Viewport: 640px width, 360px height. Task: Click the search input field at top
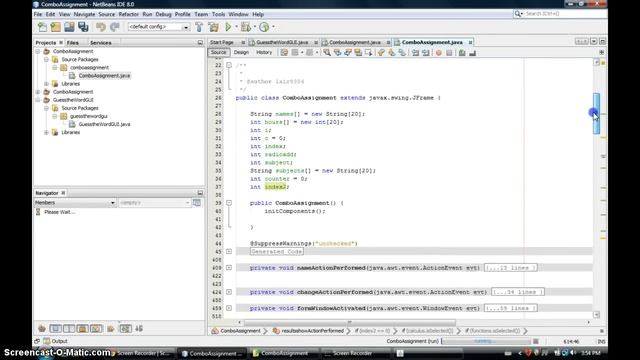564,14
